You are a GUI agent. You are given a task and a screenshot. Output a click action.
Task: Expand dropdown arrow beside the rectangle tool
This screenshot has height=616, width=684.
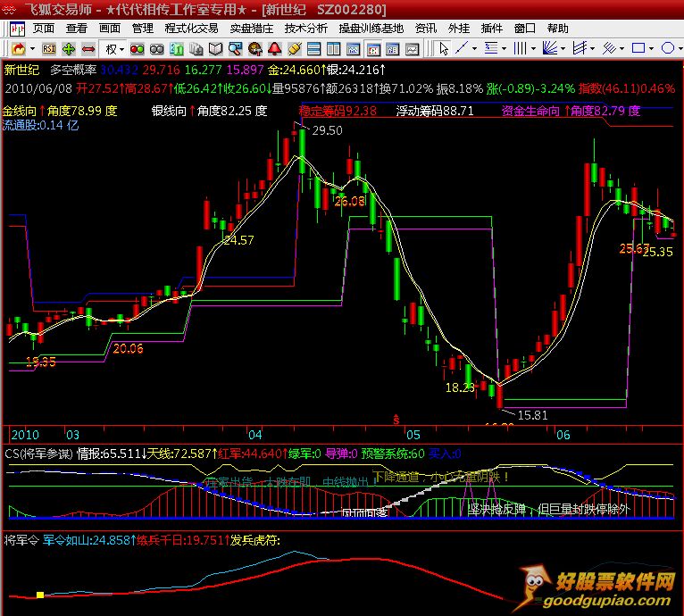point(652,48)
